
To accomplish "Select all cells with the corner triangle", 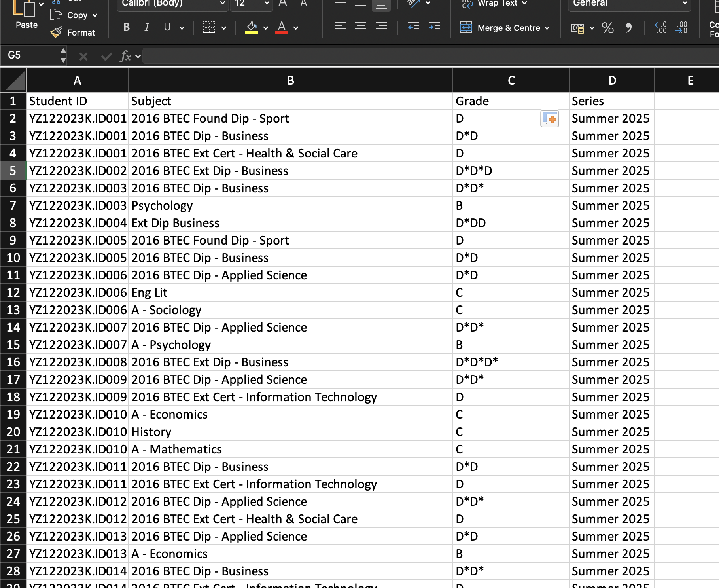I will 13,80.
